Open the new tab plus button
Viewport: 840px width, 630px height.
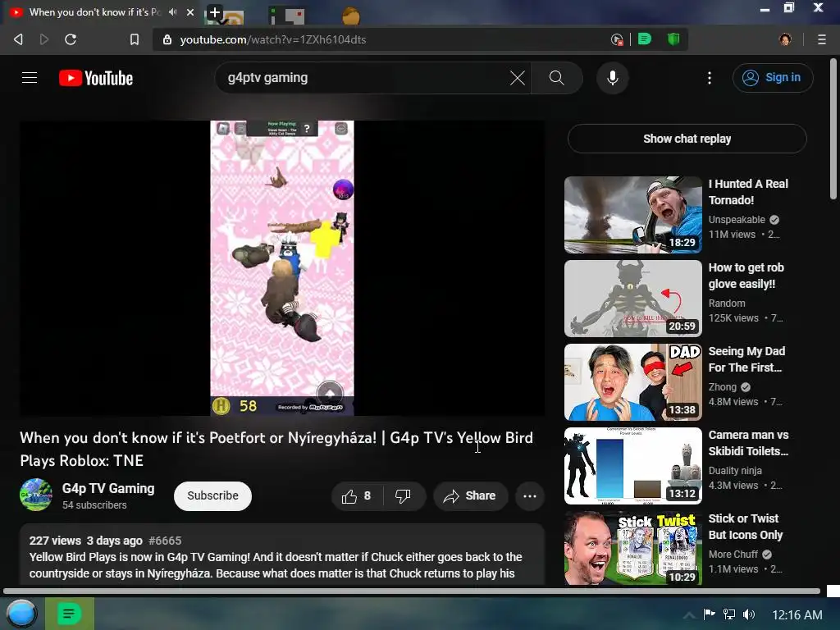pos(214,11)
